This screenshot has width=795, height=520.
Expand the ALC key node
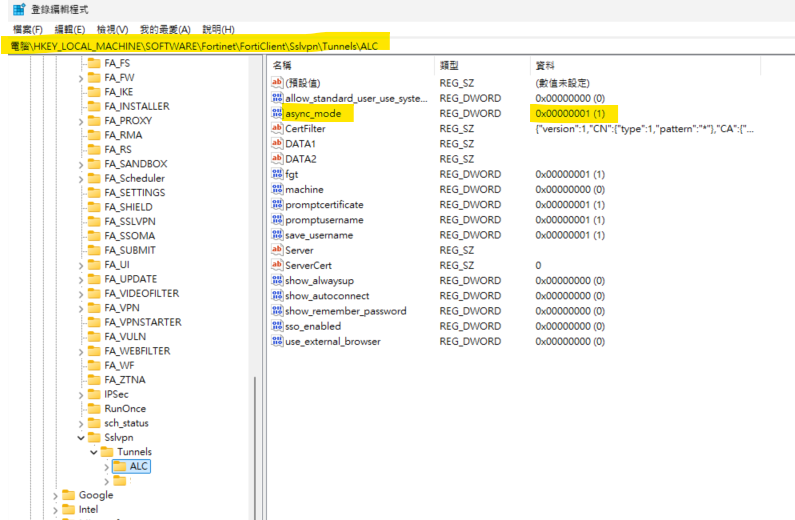tap(106, 466)
